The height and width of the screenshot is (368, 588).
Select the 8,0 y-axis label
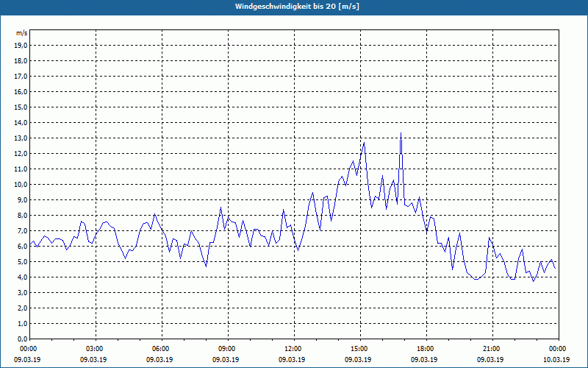[22, 216]
